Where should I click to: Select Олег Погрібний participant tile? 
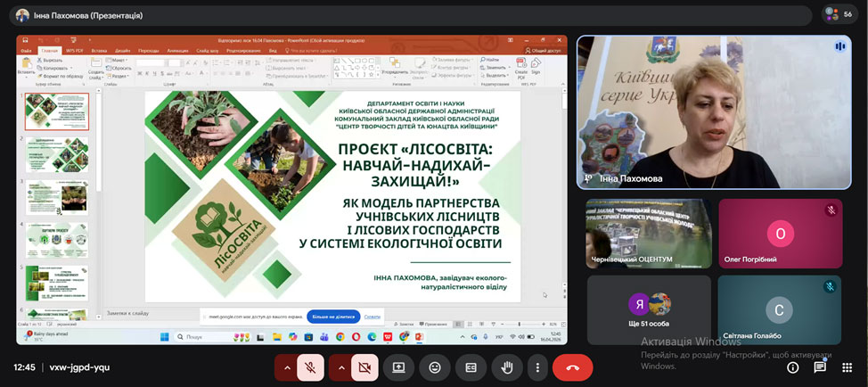tap(780, 233)
